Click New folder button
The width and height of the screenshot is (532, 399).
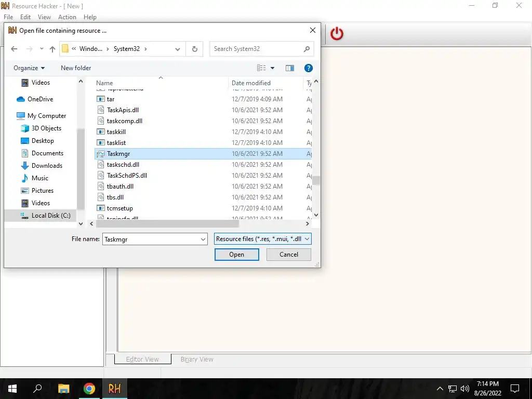[76, 68]
